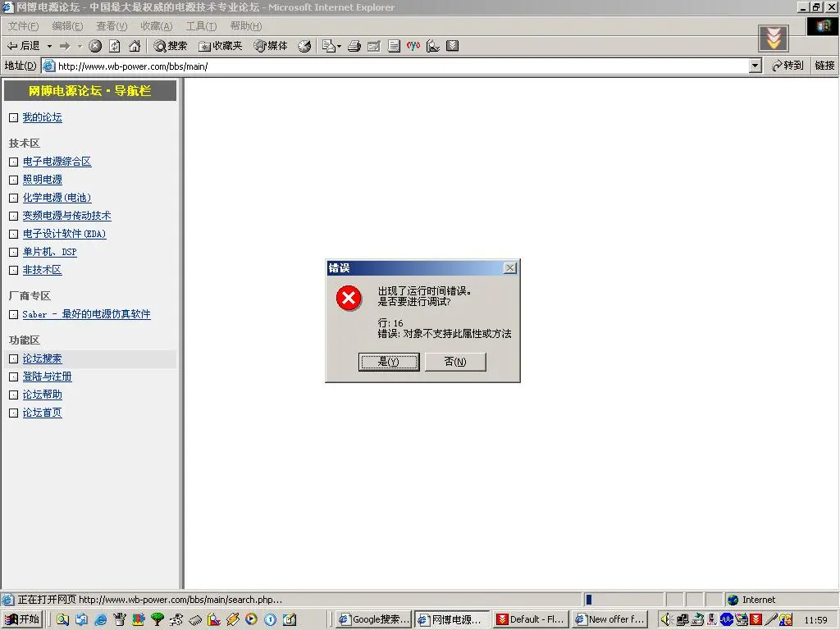Click the 链接 (Links) toolbar label
The height and width of the screenshot is (630, 840).
click(x=824, y=66)
